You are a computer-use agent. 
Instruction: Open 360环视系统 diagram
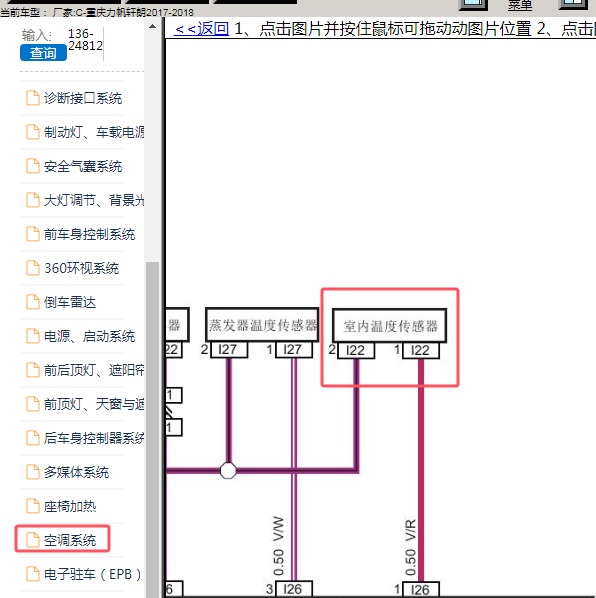tap(82, 268)
